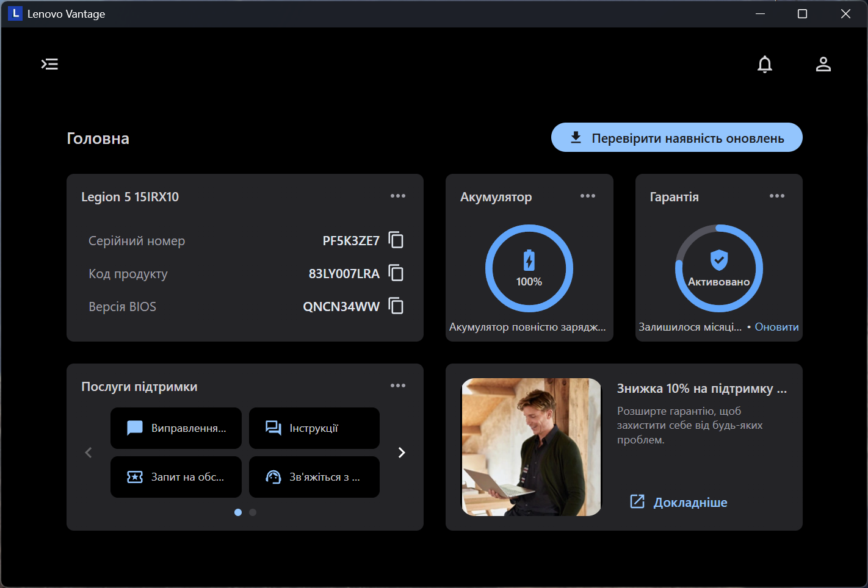Click the Докладніше link
868x588 pixels.
tap(679, 502)
